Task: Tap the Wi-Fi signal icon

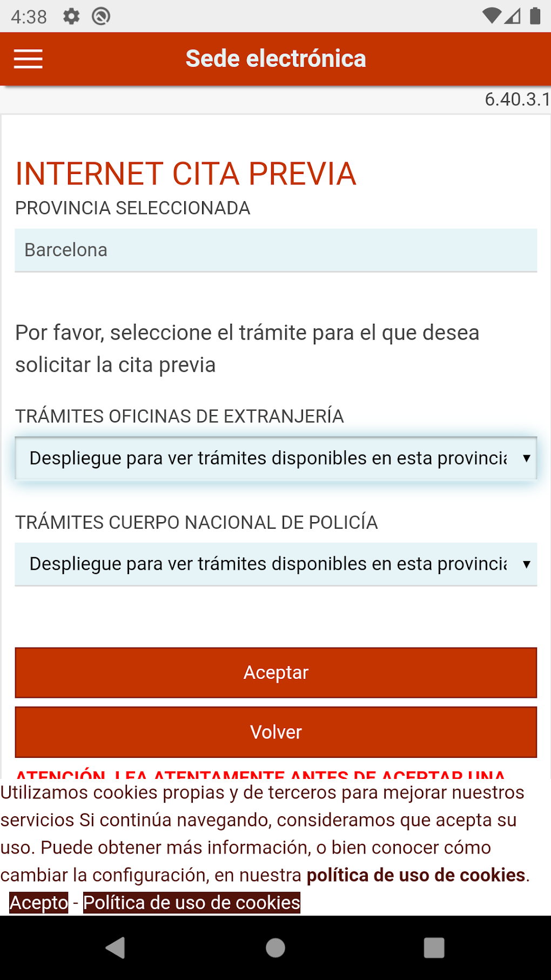Action: (492, 16)
